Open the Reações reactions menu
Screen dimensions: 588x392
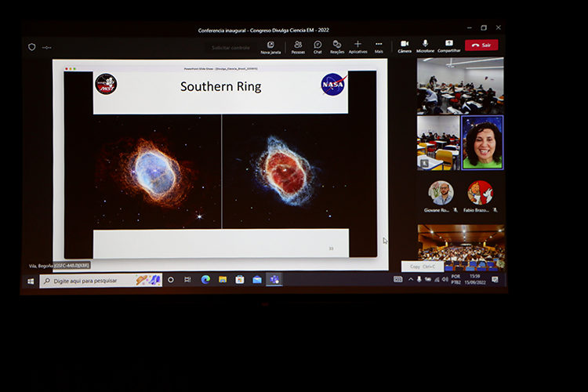pyautogui.click(x=337, y=48)
